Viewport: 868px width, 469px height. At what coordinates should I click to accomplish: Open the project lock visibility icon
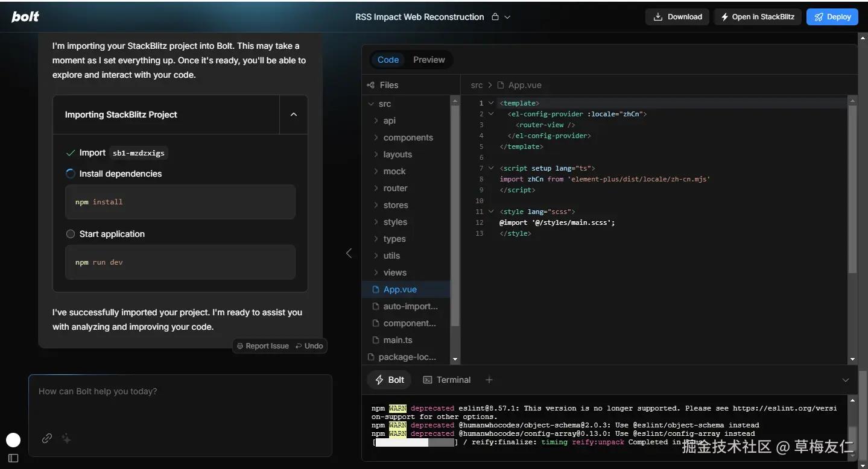[495, 17]
